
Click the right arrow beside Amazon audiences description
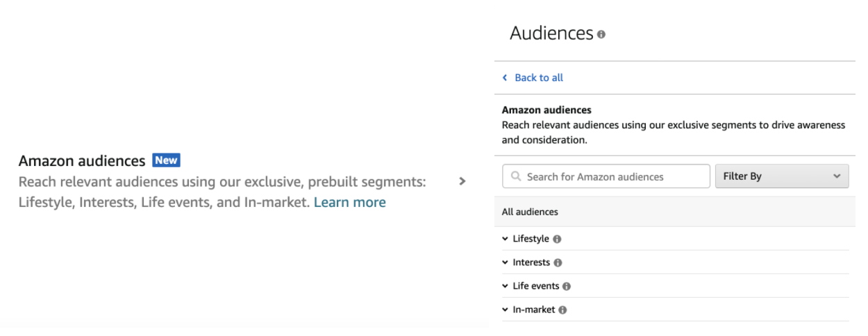462,181
